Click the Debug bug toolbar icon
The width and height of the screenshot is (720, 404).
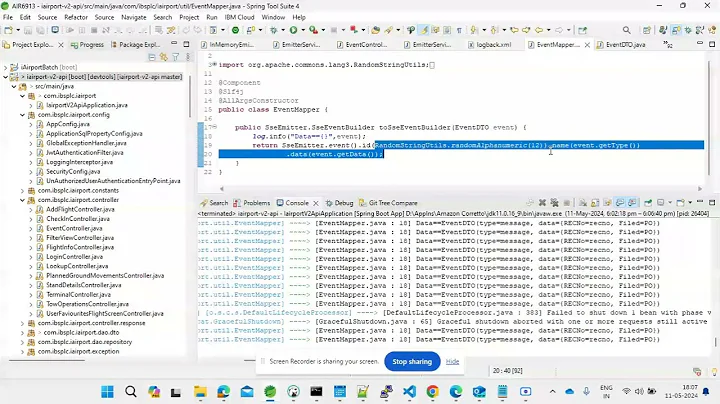(x=274, y=30)
